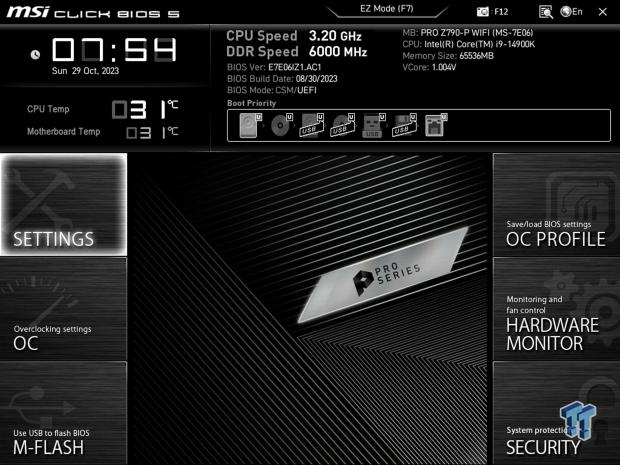This screenshot has height=465, width=620.
Task: Click the BIOS Ver E7E06IZ1.AC1 text
Action: (x=274, y=67)
